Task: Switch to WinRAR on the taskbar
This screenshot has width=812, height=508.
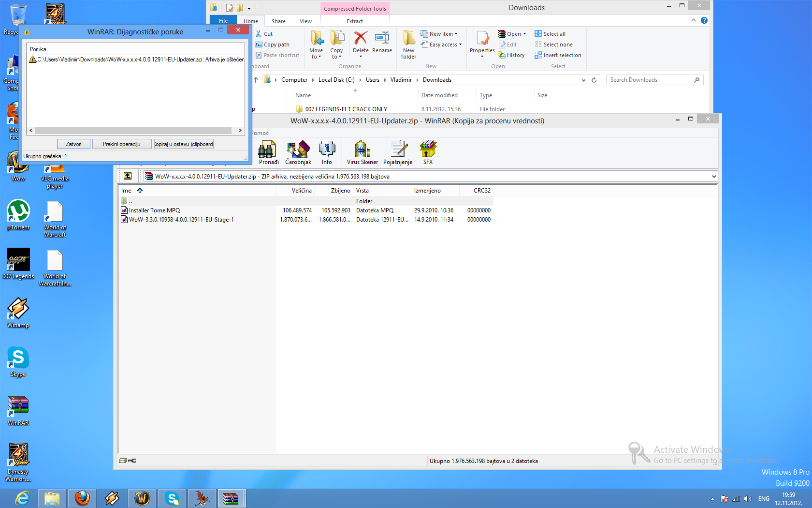Action: [231, 498]
